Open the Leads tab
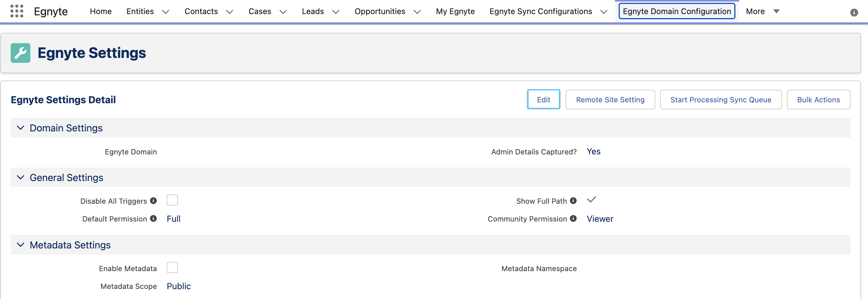Screen dimensions: 868x299 click(313, 11)
